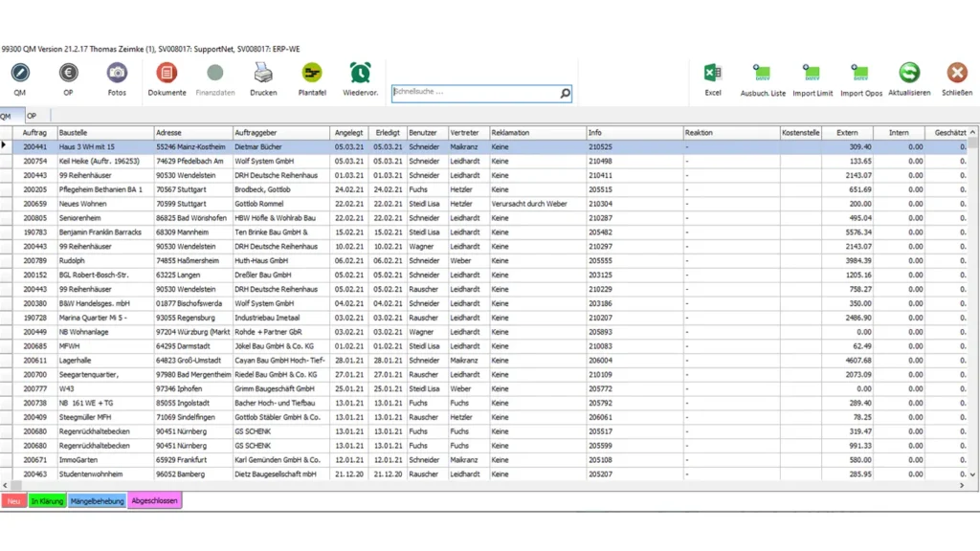
Task: Click the Wiedervor. alarm clock icon
Action: pyautogui.click(x=361, y=74)
